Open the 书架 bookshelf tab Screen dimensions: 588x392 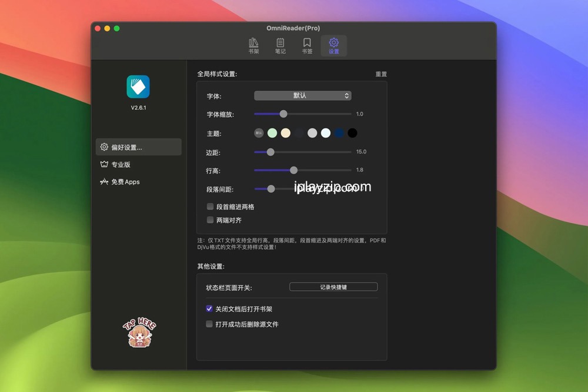click(x=253, y=46)
